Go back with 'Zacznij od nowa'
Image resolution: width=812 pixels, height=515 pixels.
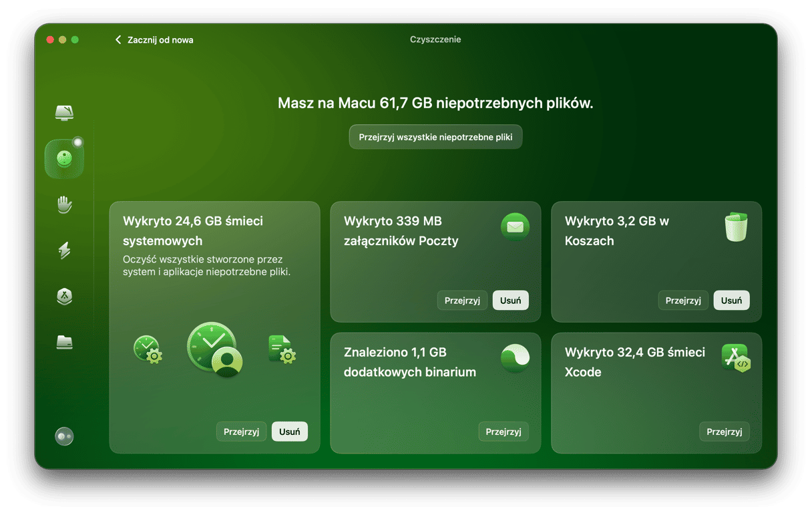pyautogui.click(x=154, y=40)
